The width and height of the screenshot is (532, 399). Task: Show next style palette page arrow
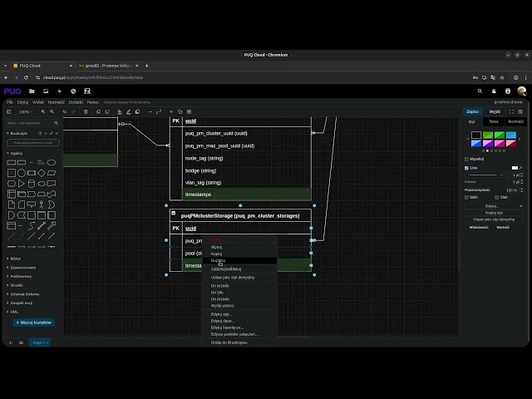click(520, 139)
